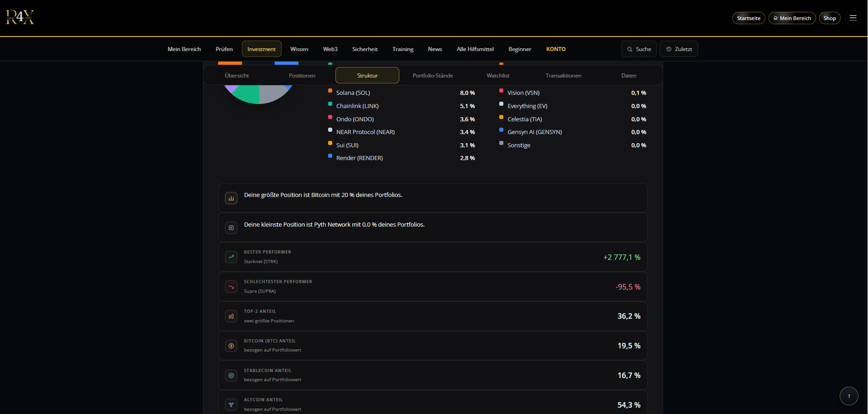The width and height of the screenshot is (868, 414).
Task: Open the Alle Hilfsmittel menu
Action: point(475,49)
